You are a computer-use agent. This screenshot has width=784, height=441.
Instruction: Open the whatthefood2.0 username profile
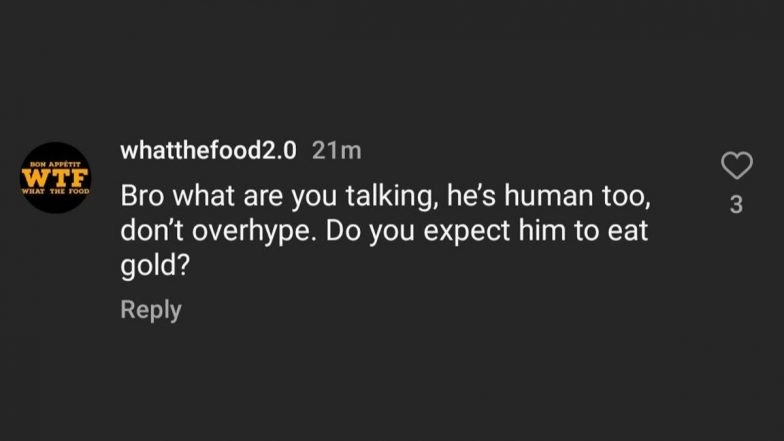point(208,150)
